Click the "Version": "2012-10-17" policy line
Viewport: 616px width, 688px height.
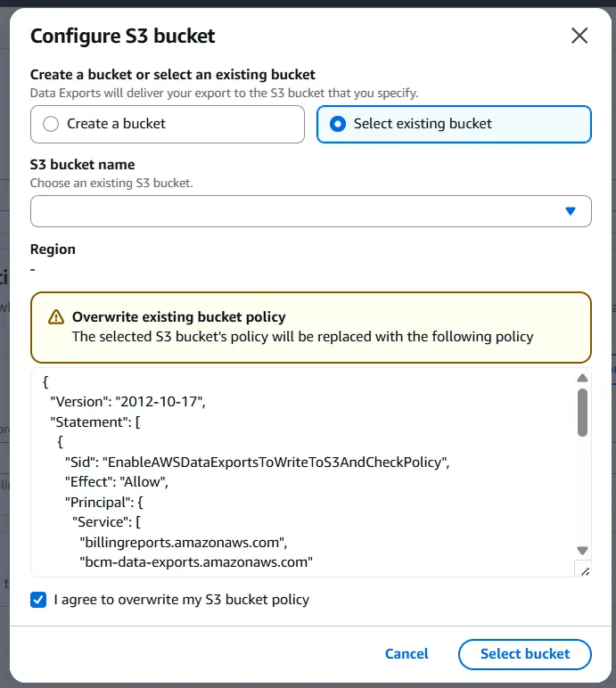click(x=128, y=401)
